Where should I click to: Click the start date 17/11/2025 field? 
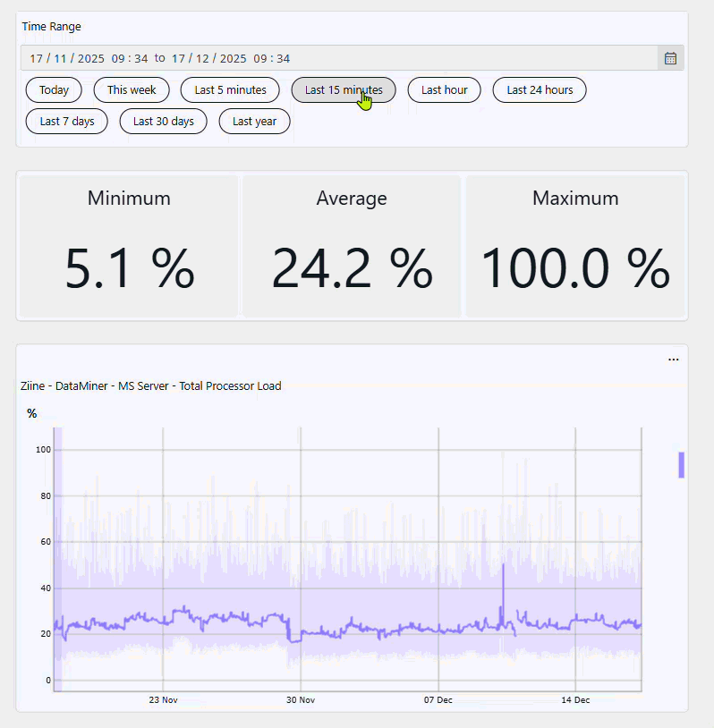[88, 58]
